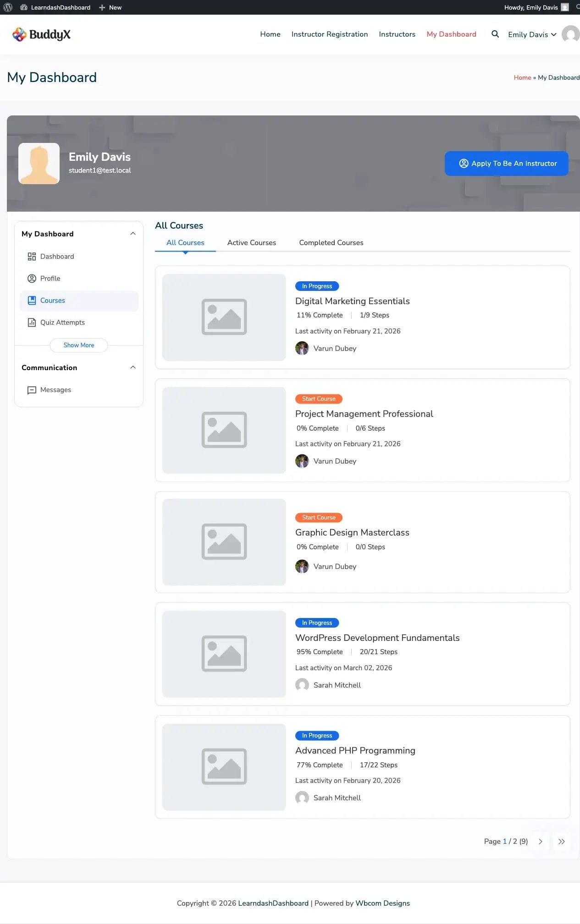Image resolution: width=580 pixels, height=924 pixels.
Task: Click In Progress badge on Digital Marketing
Action: (x=317, y=286)
